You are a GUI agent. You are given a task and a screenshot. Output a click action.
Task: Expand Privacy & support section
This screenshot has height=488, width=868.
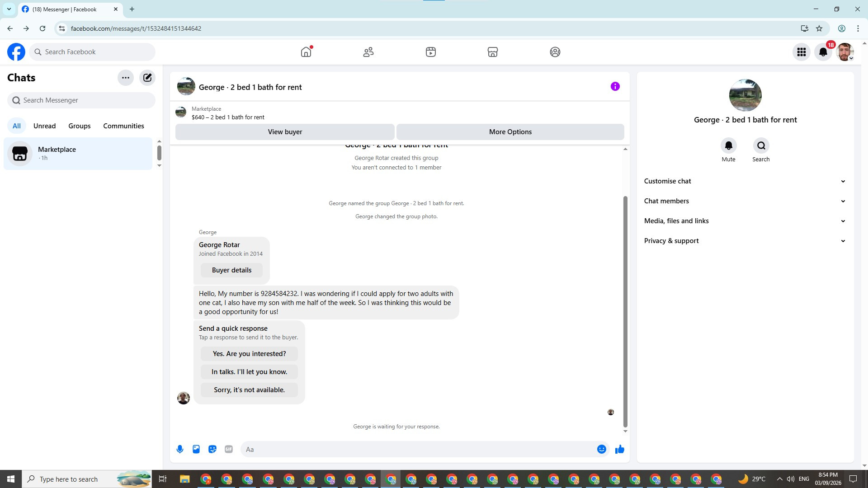tap(745, 241)
